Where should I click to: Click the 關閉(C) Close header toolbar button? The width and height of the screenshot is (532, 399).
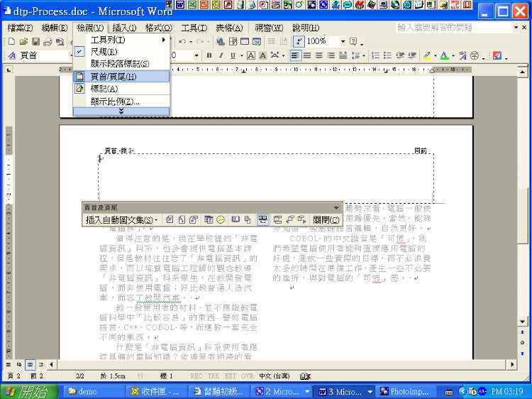326,220
